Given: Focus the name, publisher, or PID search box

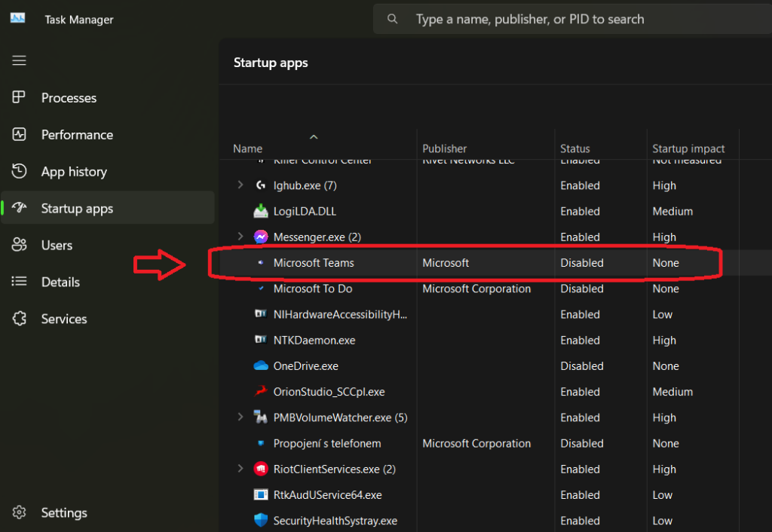Looking at the screenshot, I should 572,19.
